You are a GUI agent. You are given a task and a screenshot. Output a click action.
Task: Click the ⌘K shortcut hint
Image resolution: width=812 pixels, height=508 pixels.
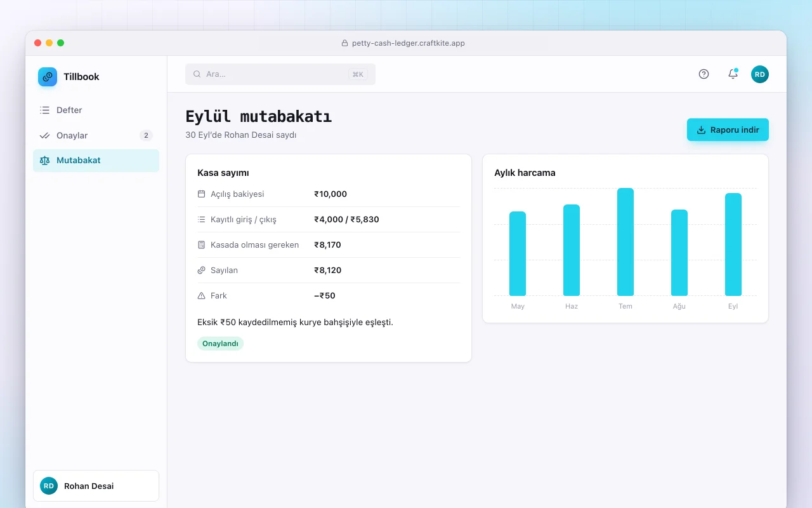358,74
